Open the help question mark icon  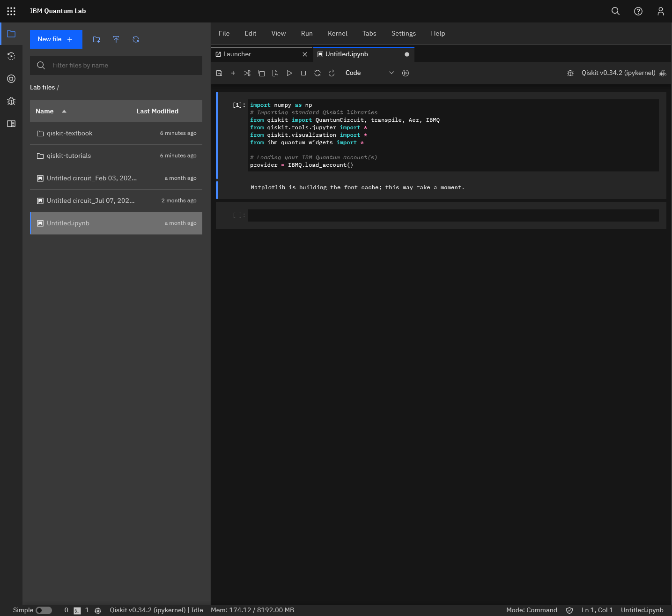tap(638, 11)
